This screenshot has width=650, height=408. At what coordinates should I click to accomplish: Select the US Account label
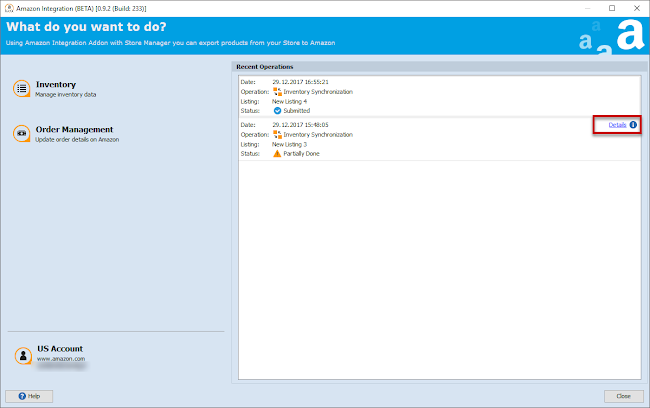click(60, 349)
